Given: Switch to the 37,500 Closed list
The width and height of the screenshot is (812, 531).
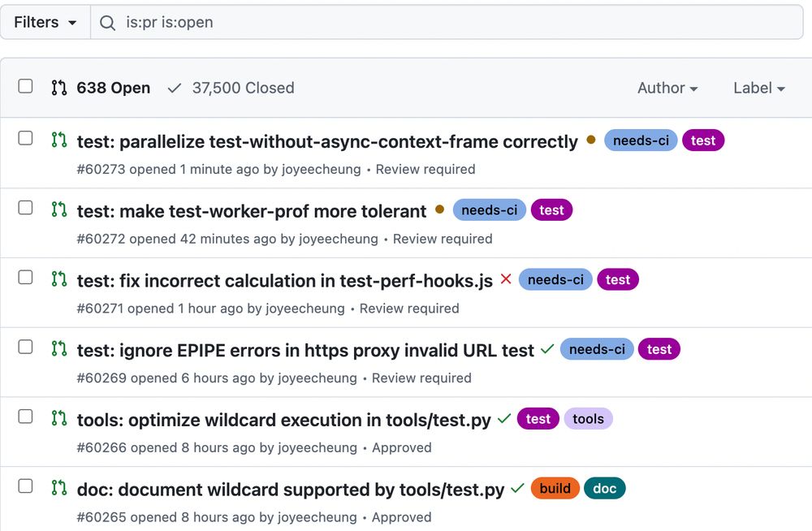Looking at the screenshot, I should coord(231,88).
